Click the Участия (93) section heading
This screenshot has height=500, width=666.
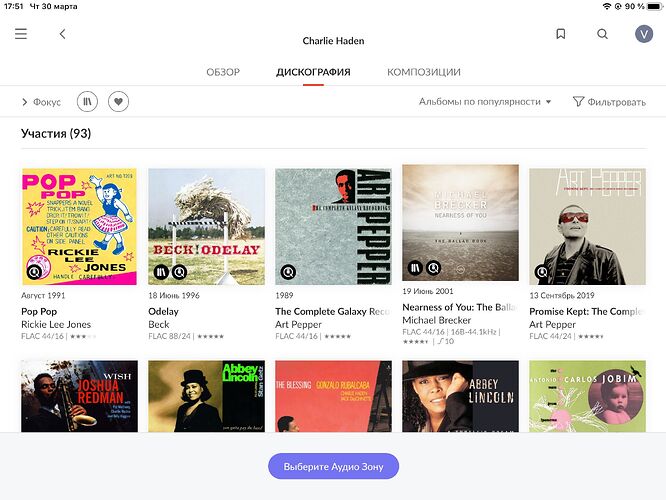click(x=56, y=133)
